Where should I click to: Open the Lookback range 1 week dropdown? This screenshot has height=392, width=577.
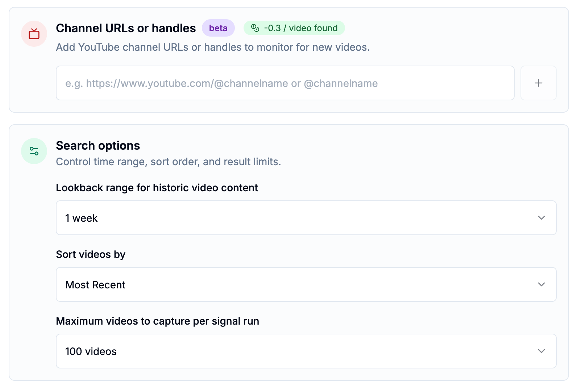306,218
